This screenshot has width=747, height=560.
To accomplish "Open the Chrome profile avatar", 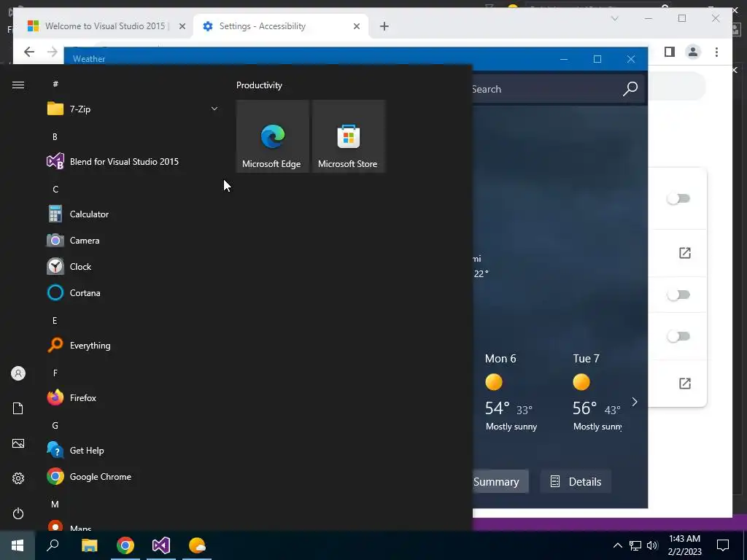I will [693, 52].
